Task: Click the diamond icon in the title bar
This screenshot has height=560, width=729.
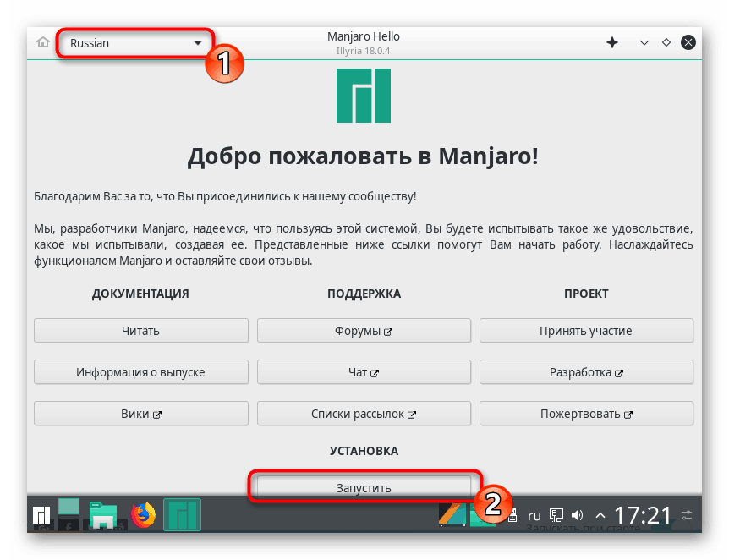Action: 666,41
